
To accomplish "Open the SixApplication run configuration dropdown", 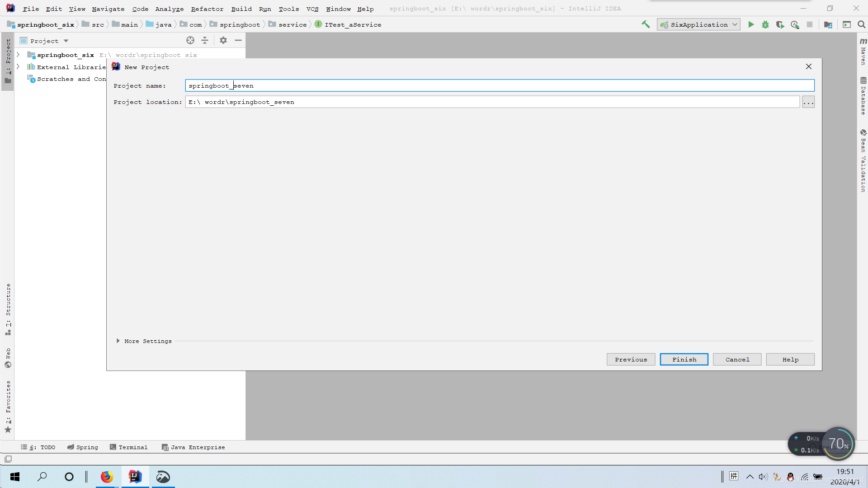I will coord(698,24).
